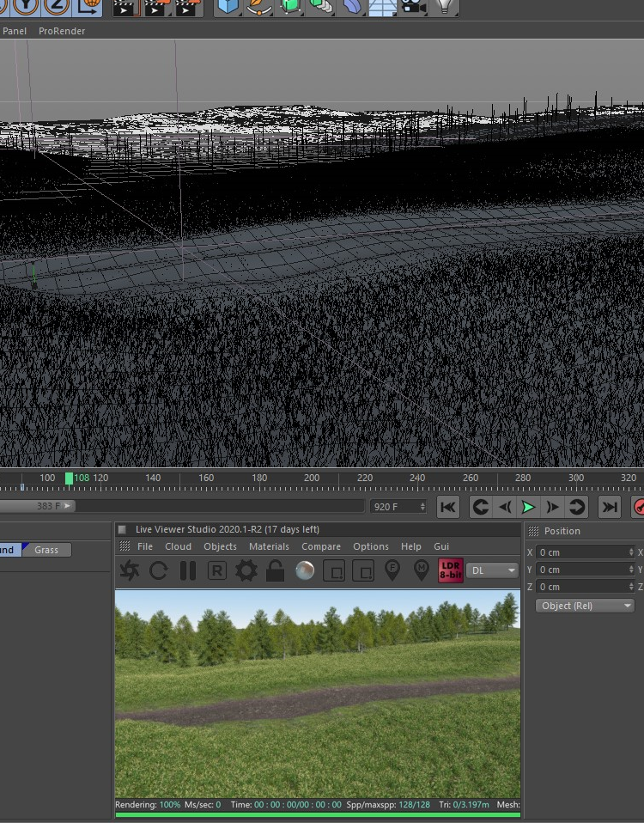Step to next frame

point(552,507)
